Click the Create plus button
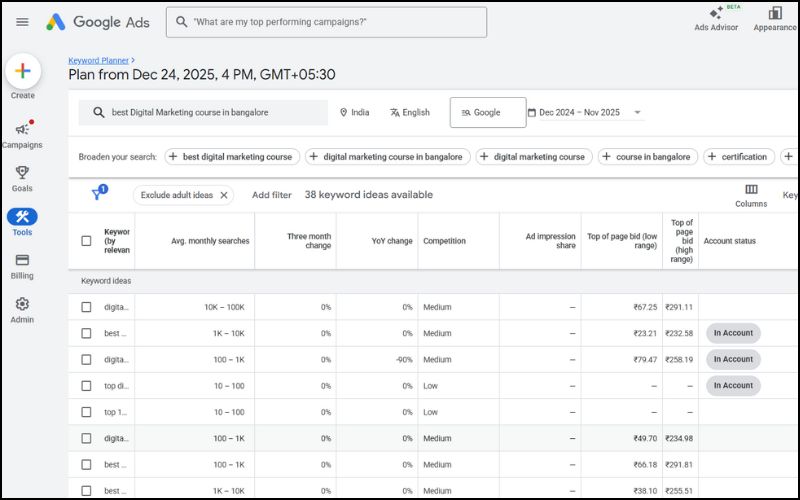The height and width of the screenshot is (500, 800). point(22,71)
